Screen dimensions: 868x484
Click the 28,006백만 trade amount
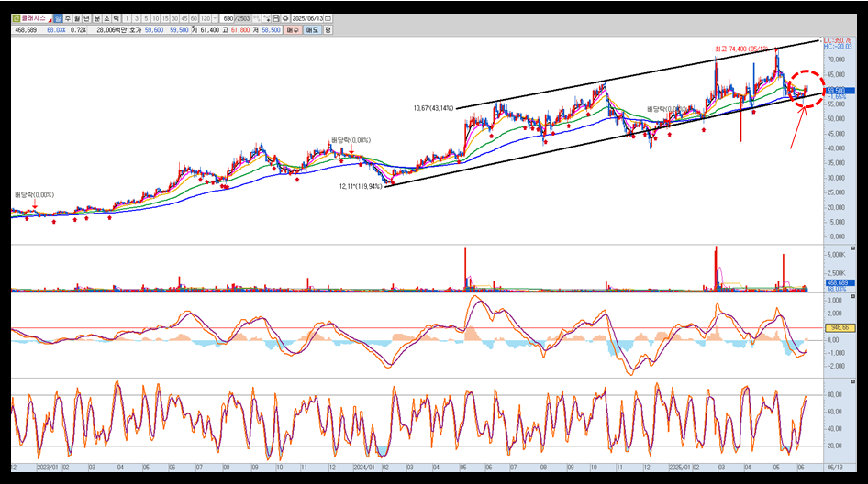pos(112,30)
